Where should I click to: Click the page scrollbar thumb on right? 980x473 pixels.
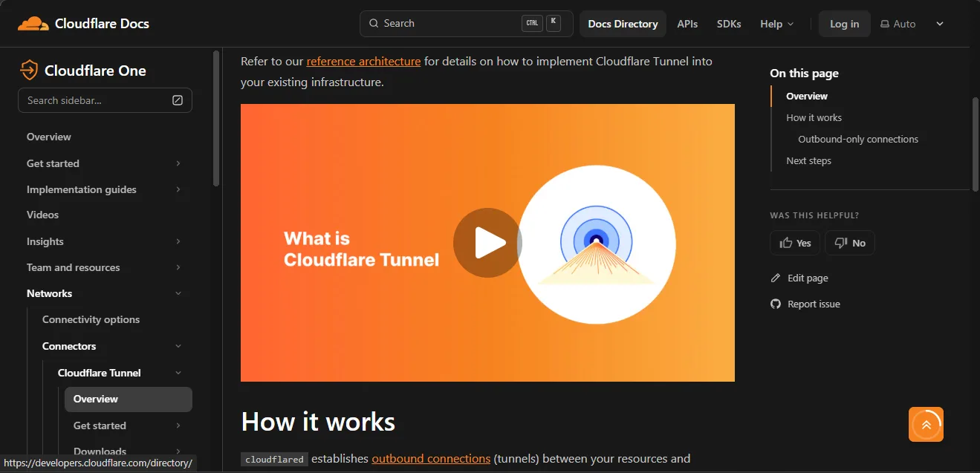(x=976, y=144)
